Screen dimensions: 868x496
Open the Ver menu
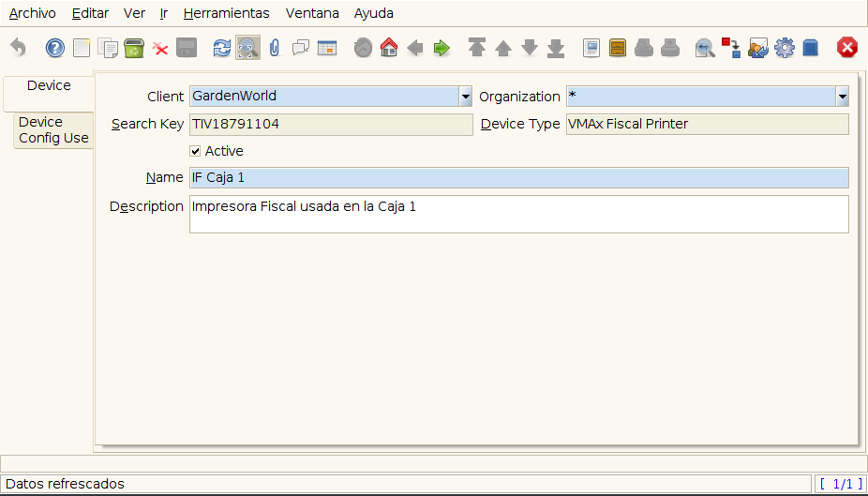click(x=135, y=13)
